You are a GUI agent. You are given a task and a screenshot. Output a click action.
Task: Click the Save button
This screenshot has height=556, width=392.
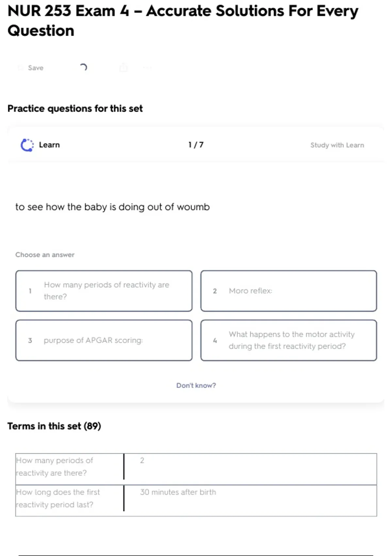click(35, 68)
